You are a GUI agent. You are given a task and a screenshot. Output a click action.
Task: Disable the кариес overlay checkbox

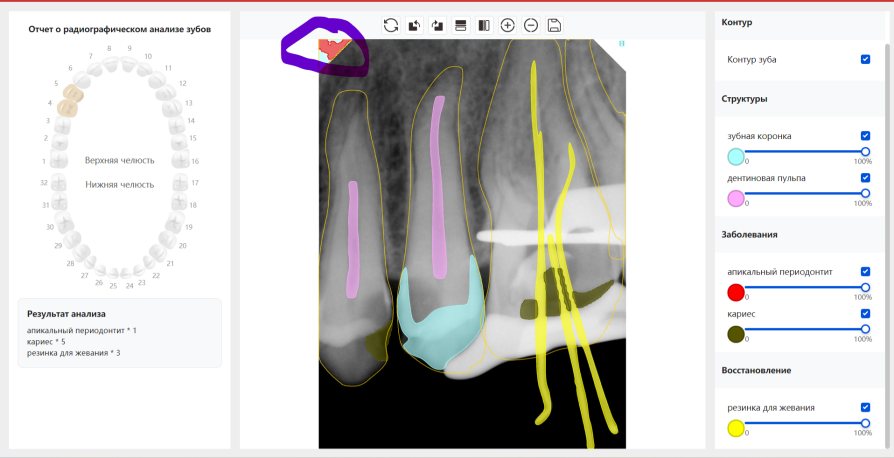click(x=865, y=313)
